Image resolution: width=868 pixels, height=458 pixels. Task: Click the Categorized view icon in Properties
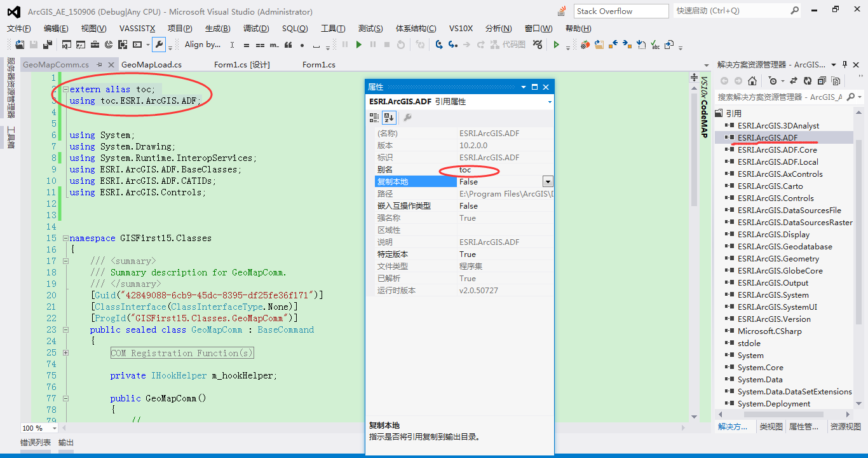coord(374,117)
